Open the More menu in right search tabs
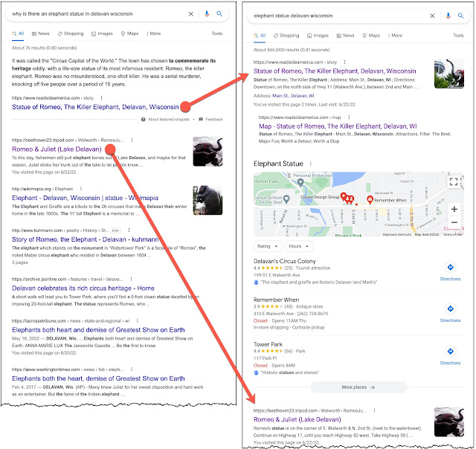This screenshot has width=476, height=449. (395, 36)
